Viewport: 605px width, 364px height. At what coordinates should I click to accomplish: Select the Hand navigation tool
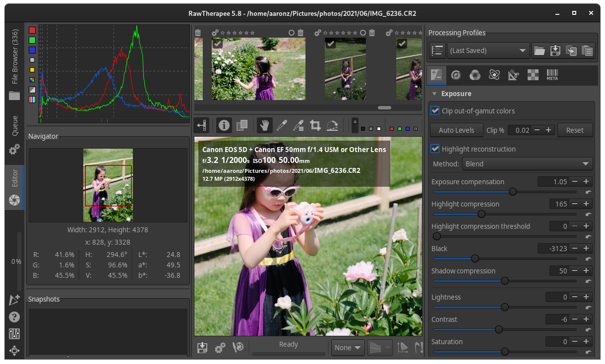click(265, 125)
